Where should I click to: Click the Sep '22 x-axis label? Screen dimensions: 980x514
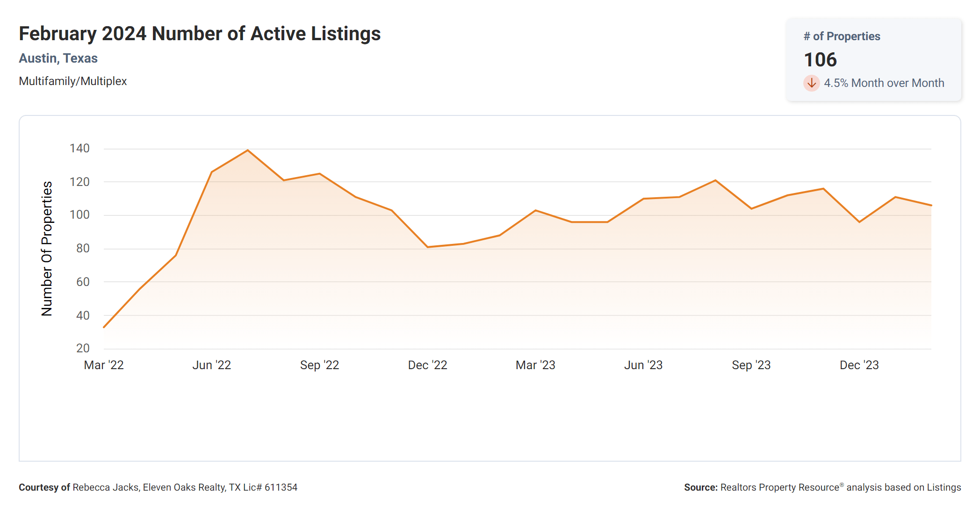tap(319, 365)
